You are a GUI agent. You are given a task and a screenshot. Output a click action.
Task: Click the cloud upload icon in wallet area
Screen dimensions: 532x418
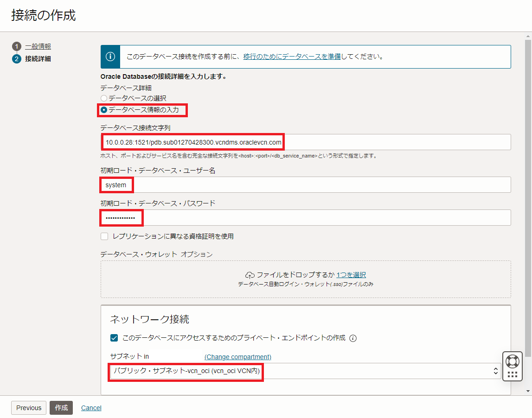[x=249, y=274]
